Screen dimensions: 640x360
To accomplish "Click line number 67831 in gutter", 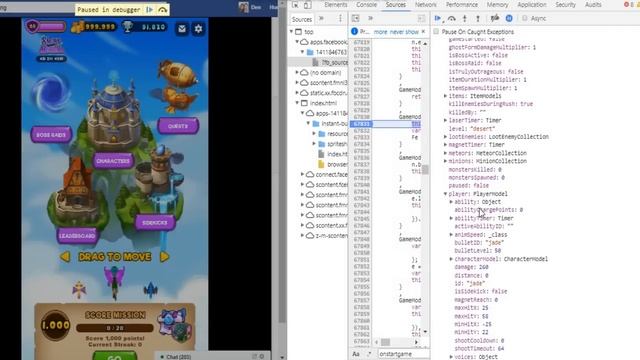I will point(362,124).
